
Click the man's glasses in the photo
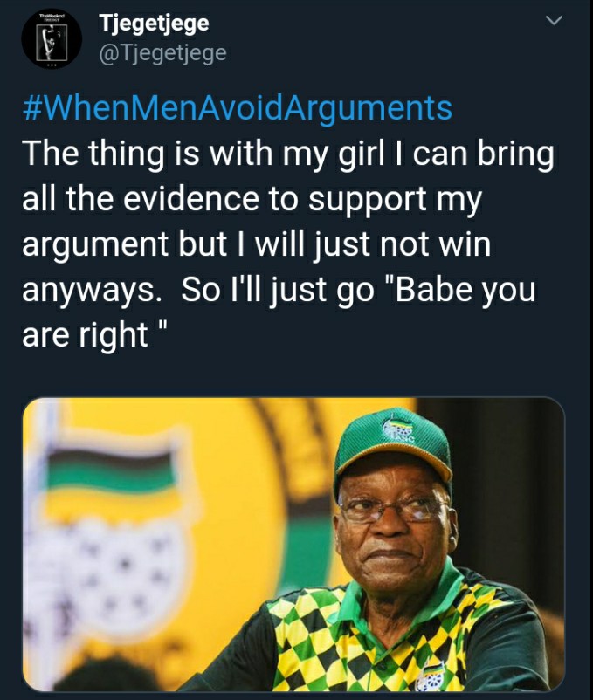tap(393, 508)
